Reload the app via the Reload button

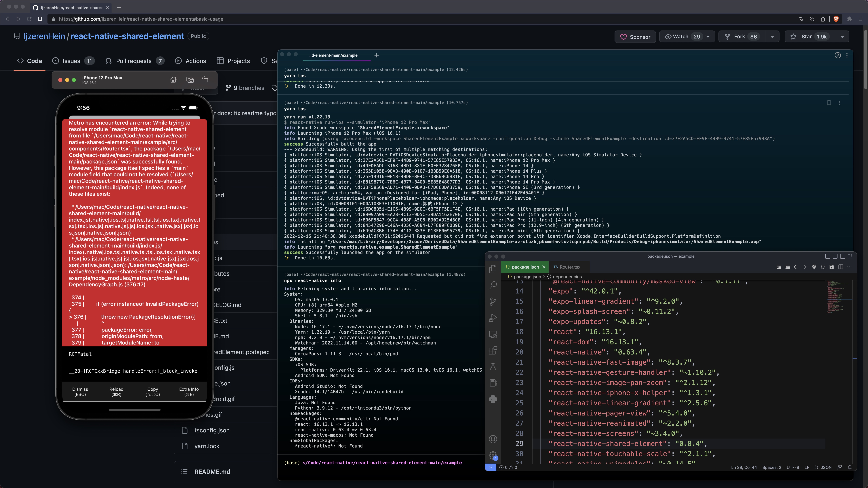click(116, 391)
